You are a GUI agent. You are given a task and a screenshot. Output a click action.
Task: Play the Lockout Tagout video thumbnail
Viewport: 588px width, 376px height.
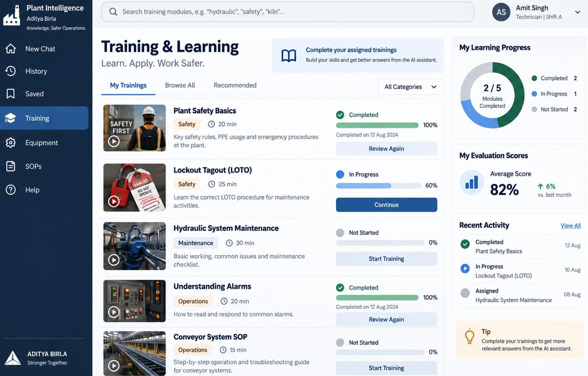[x=114, y=201]
